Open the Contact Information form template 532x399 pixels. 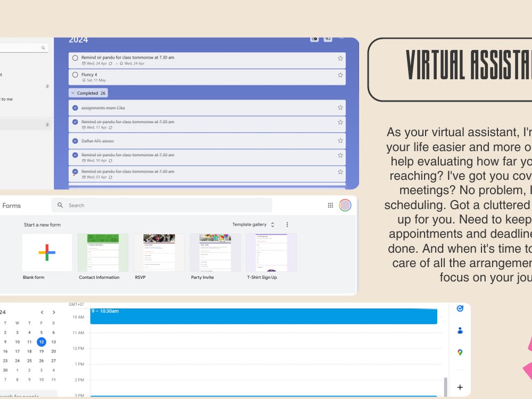tap(103, 252)
